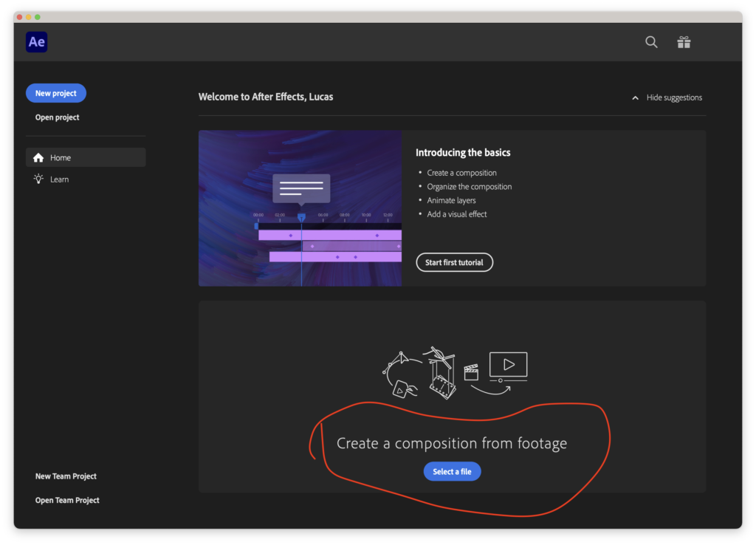Viewport: 756px width, 545px height.
Task: Click 'Add a visual effect' bullet text
Action: [456, 214]
